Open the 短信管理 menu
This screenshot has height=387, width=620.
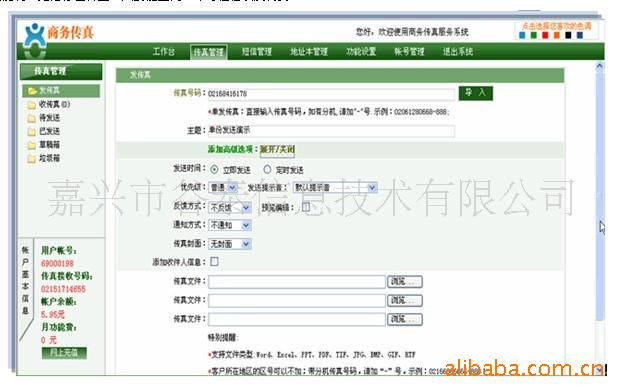pos(257,51)
